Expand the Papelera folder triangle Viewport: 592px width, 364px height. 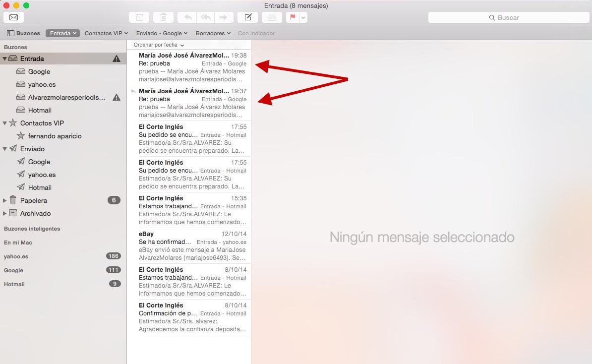[5, 200]
